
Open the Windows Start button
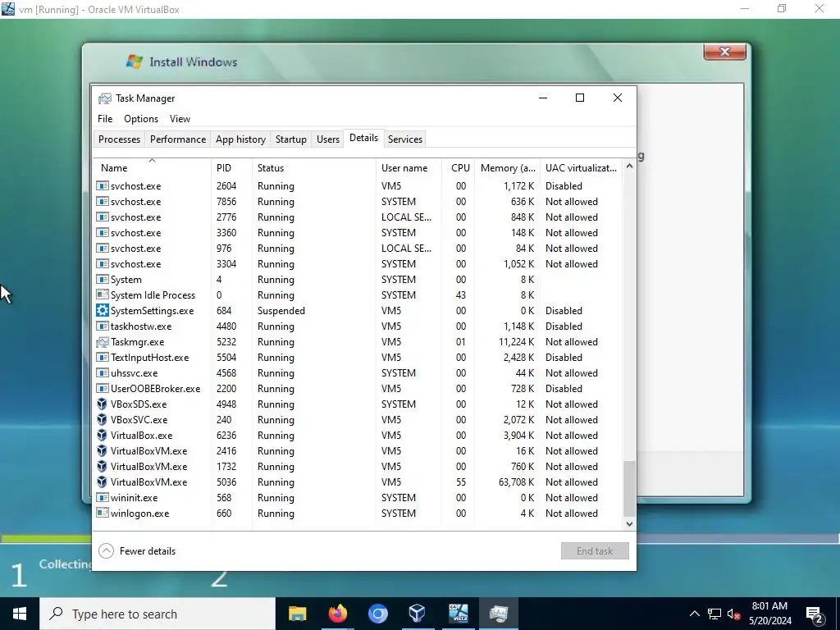[20, 614]
